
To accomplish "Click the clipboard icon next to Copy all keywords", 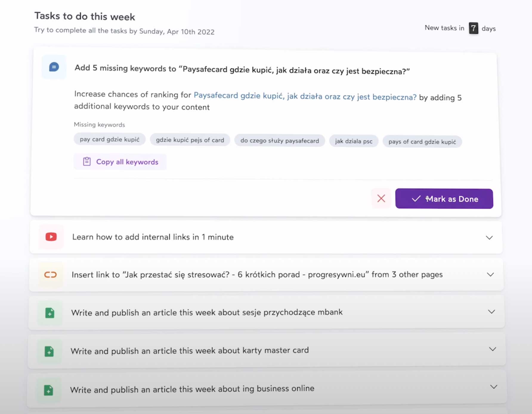I will click(86, 161).
